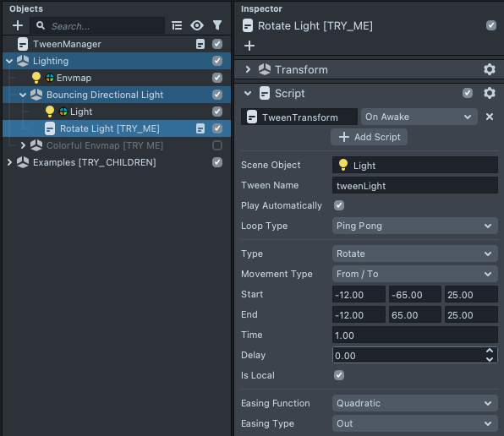The width and height of the screenshot is (504, 436).
Task: Toggle Examples [TRY_CHILDREN] checkbox
Action: [x=217, y=162]
